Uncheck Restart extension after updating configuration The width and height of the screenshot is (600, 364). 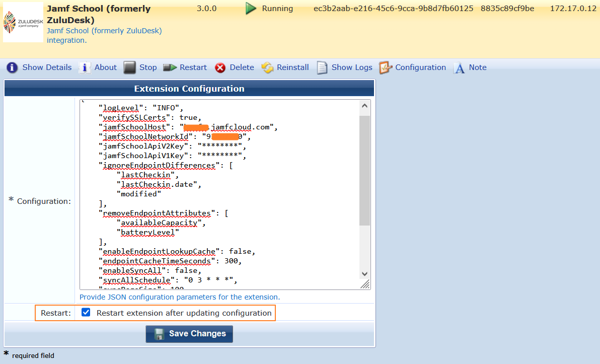point(86,312)
